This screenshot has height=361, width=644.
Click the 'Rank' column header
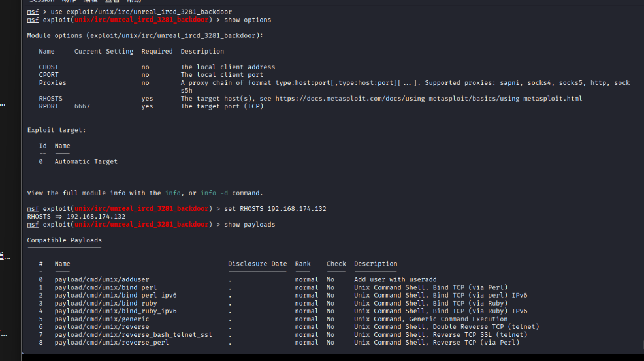point(302,264)
